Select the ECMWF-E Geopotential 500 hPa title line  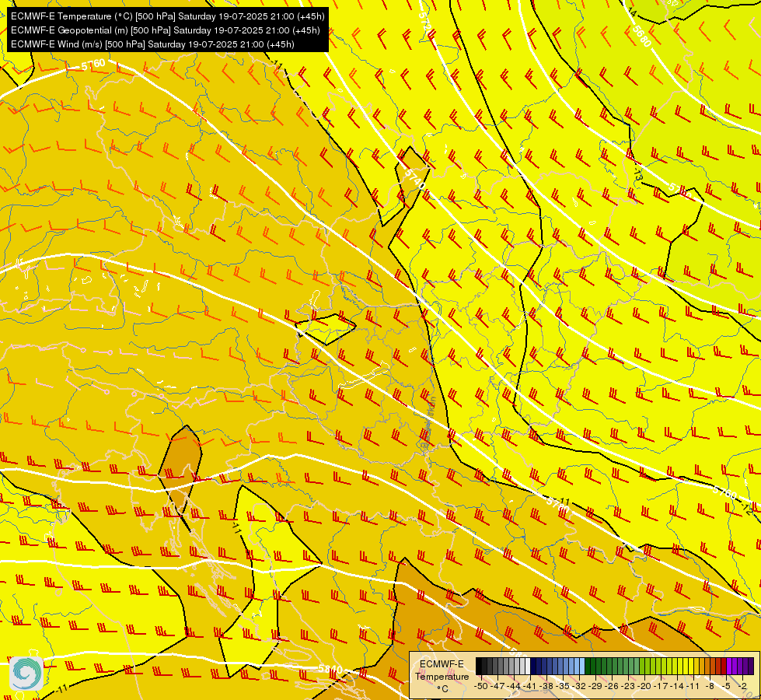165,30
